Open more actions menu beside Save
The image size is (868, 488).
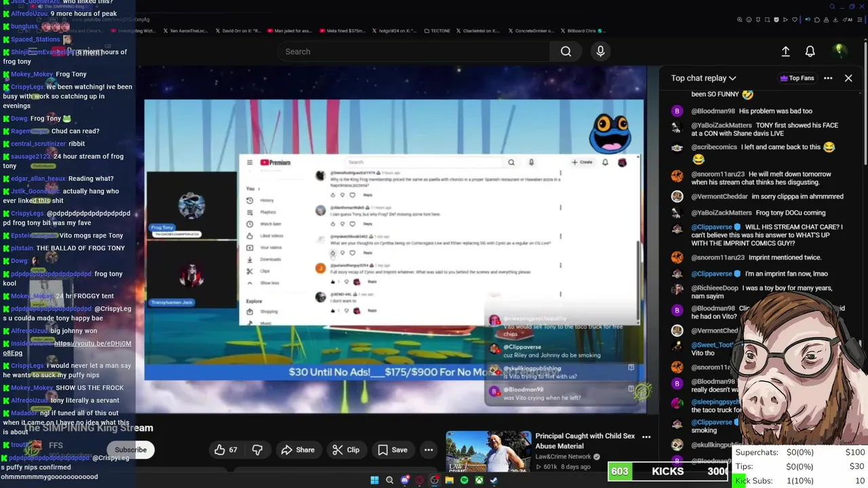tap(429, 449)
